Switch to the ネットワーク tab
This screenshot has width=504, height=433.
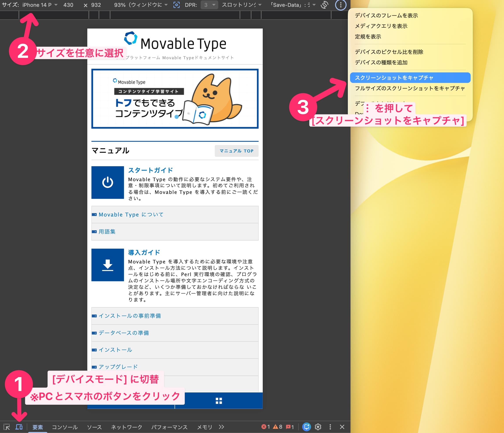[127, 427]
